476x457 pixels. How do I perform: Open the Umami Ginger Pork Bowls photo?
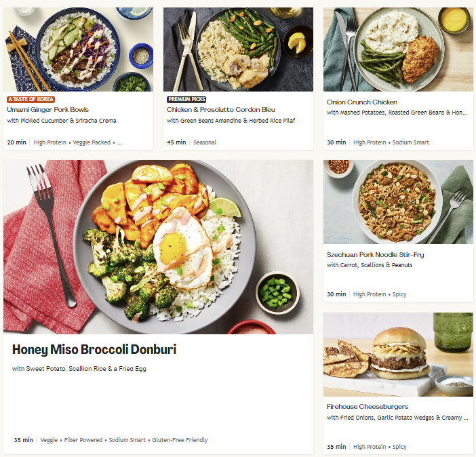pyautogui.click(x=79, y=49)
